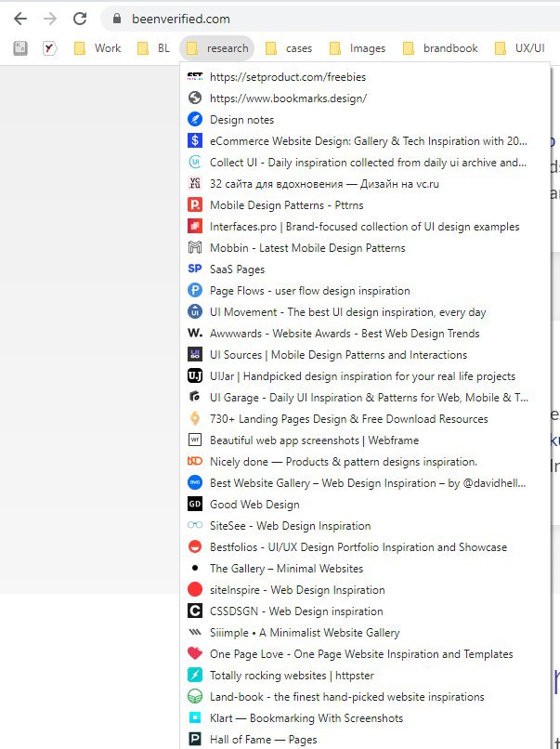
Task: Open "Page Flows - user flow design inspiration"
Action: pos(365,291)
